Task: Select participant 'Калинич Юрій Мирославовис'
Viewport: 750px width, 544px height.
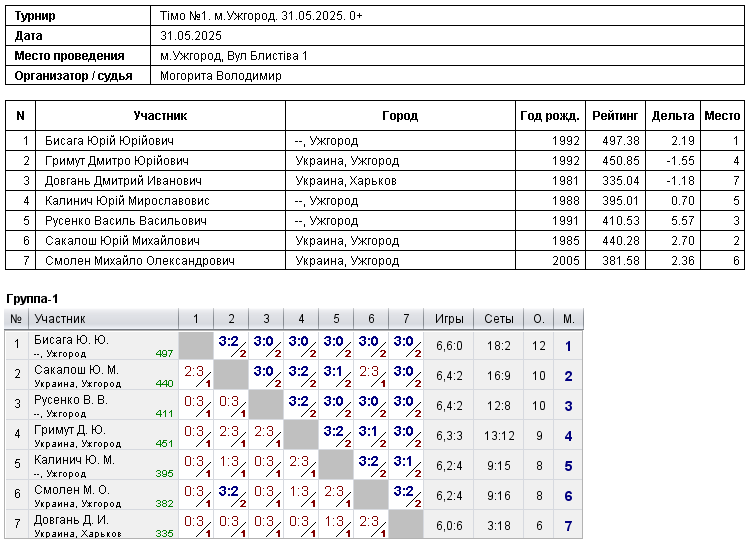Action: pos(127,201)
